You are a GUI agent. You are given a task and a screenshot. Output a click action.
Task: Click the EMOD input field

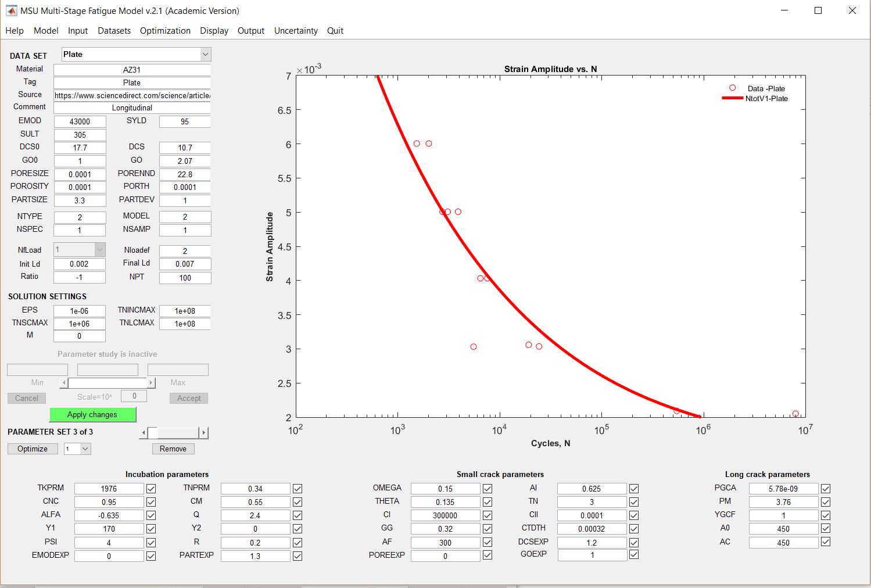(x=80, y=121)
